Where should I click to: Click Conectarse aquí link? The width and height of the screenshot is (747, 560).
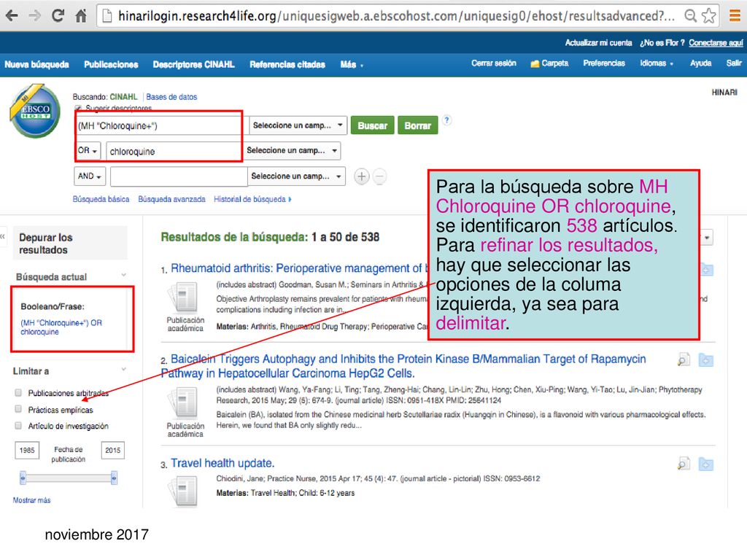click(716, 43)
